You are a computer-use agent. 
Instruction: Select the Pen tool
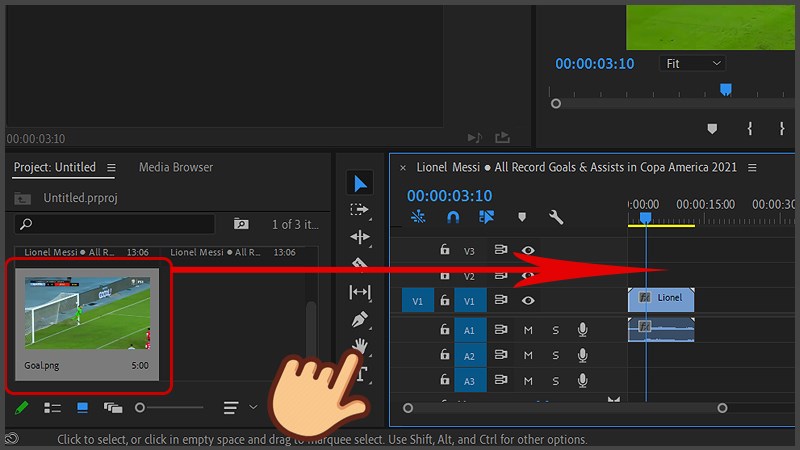[x=359, y=320]
